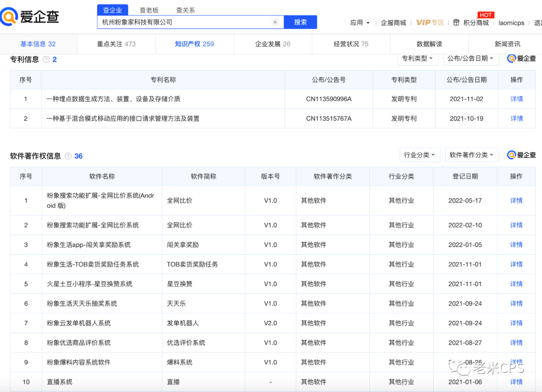The image size is (542, 392).
Task: Click the version cell V2.0
Action: click(x=270, y=323)
